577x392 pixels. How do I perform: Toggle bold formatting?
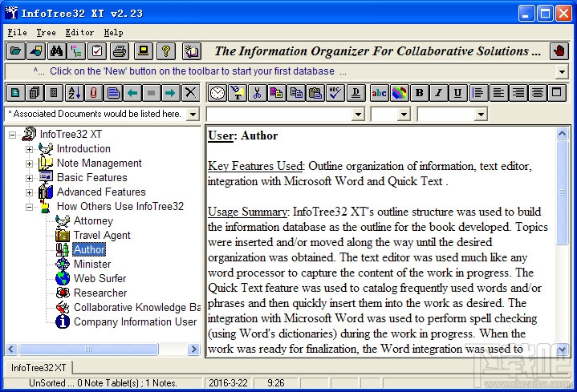[x=419, y=93]
